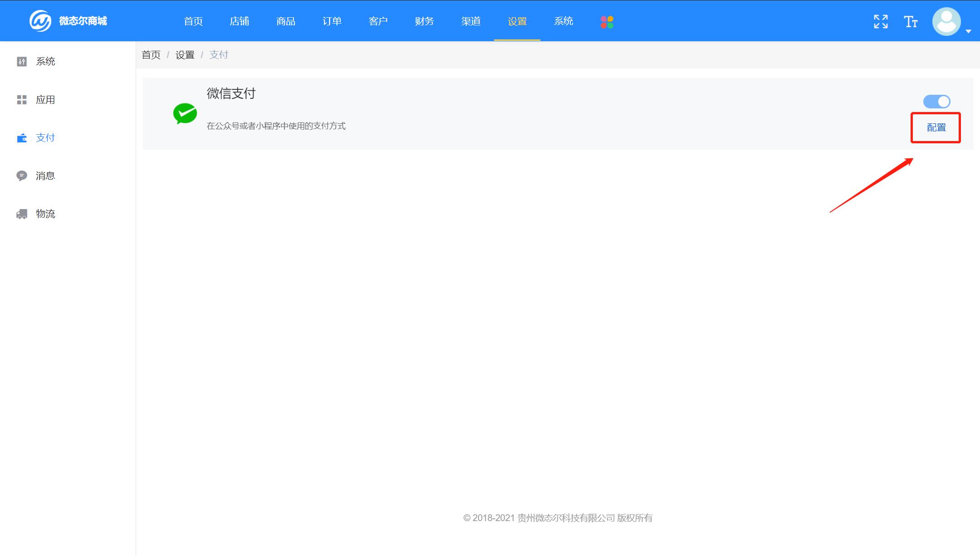This screenshot has height=556, width=980.
Task: Click 首页 in the breadcrumb
Action: click(x=151, y=55)
